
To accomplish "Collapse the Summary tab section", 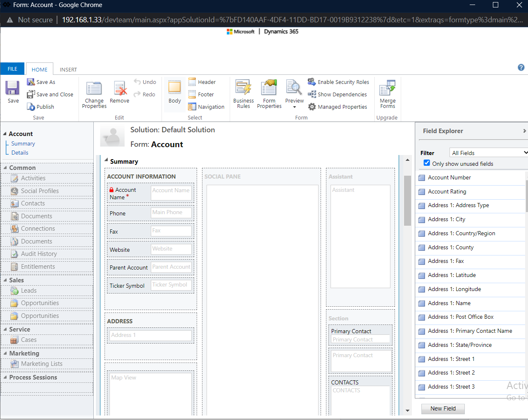I will tap(106, 160).
